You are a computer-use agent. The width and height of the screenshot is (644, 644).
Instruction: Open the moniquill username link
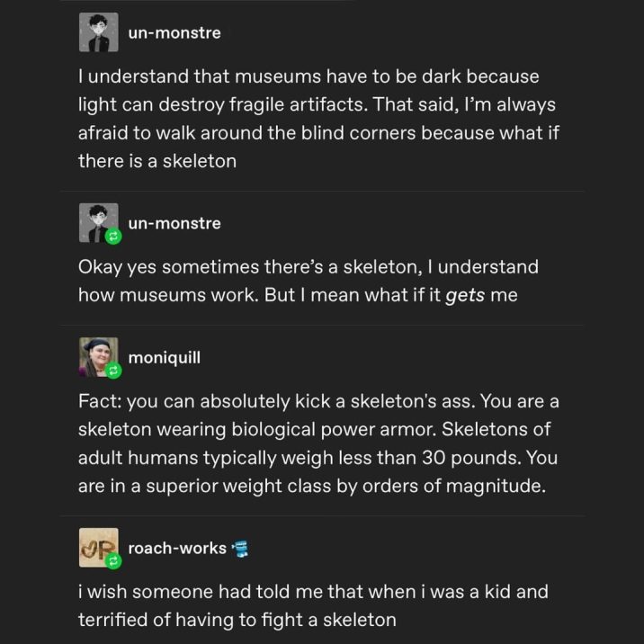coord(165,358)
